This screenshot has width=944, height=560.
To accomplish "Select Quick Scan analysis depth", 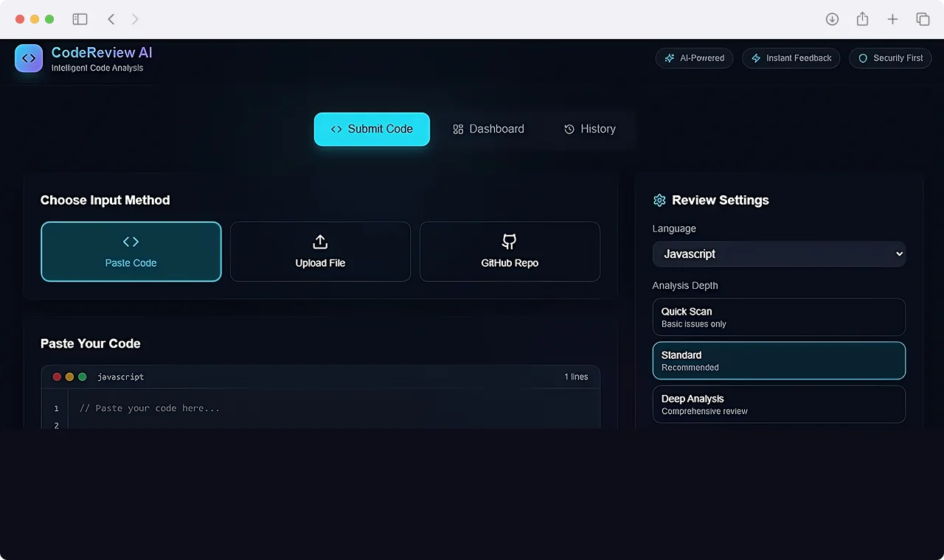I will tap(779, 317).
